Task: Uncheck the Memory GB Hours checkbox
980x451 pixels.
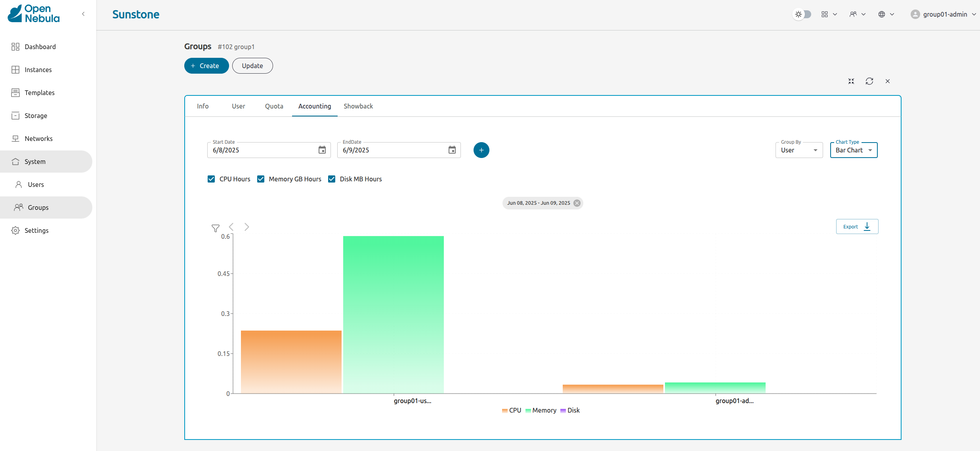Action: [261, 179]
